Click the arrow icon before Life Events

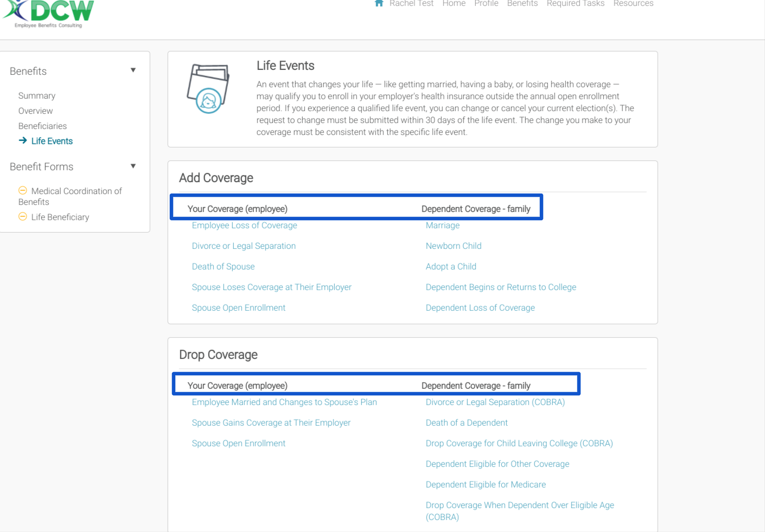tap(23, 140)
